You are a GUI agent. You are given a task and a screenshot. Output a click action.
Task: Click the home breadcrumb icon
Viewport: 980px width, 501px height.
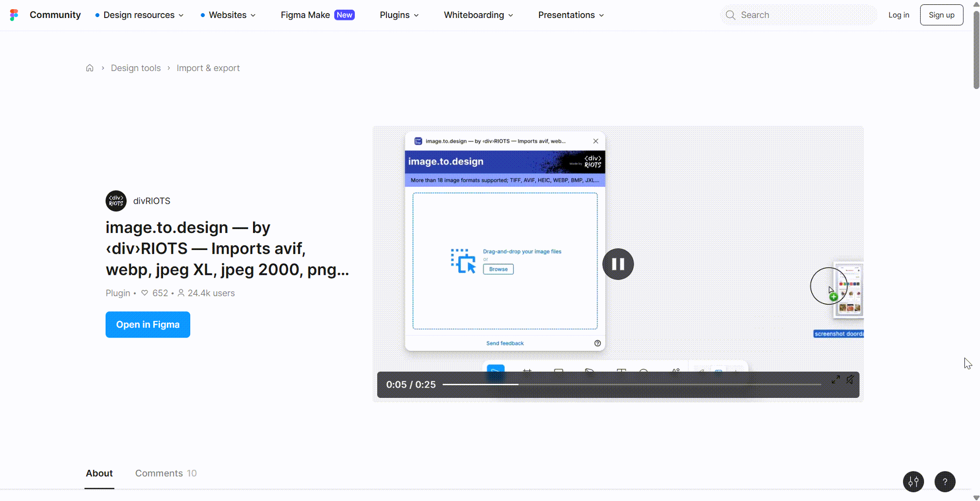pyautogui.click(x=90, y=68)
